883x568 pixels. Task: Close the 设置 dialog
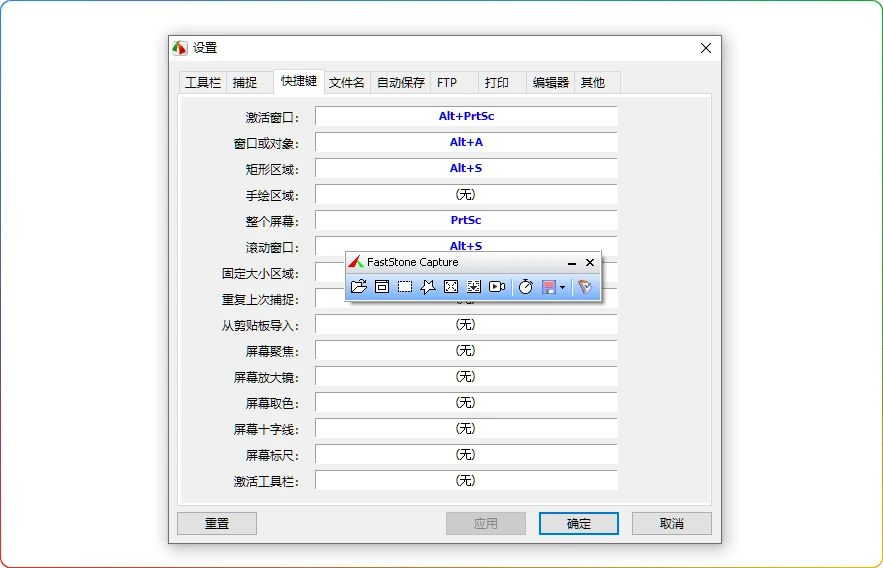[706, 48]
